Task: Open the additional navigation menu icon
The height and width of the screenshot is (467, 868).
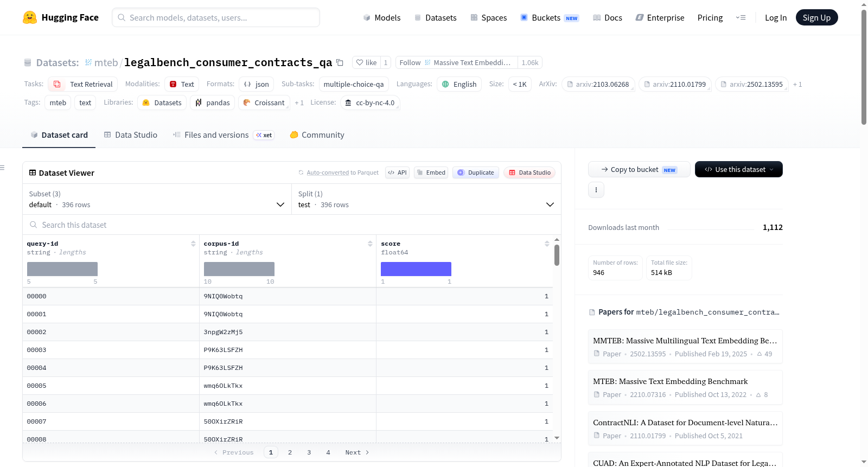Action: coord(741,17)
